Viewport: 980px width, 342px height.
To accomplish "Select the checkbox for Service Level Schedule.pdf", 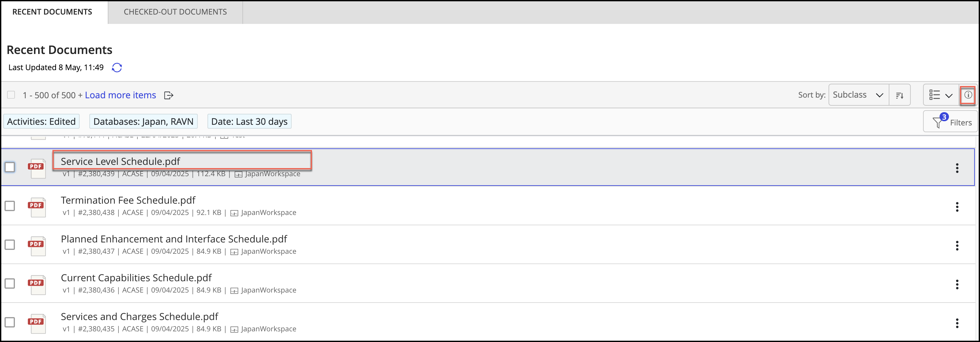I will (x=10, y=167).
